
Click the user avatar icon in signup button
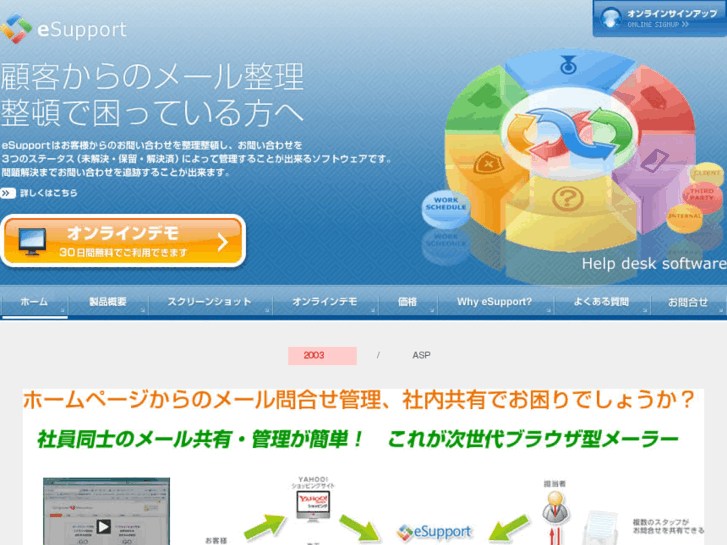pos(611,19)
